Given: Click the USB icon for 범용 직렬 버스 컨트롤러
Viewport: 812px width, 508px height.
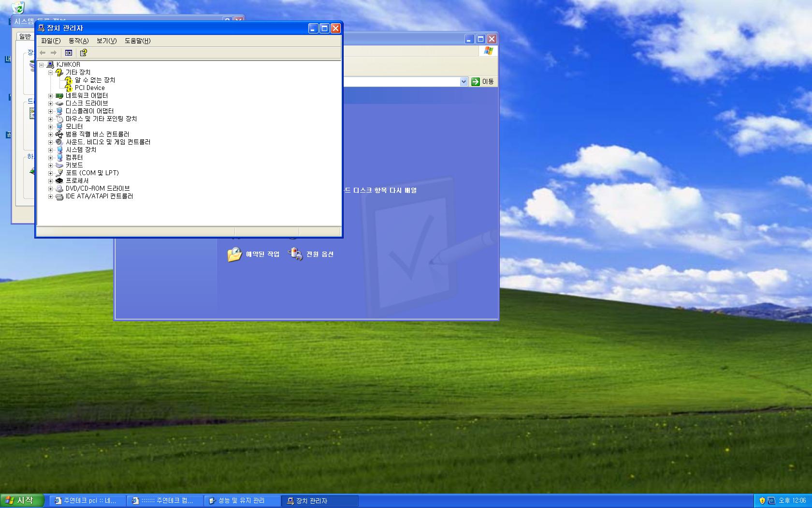Looking at the screenshot, I should tap(59, 134).
